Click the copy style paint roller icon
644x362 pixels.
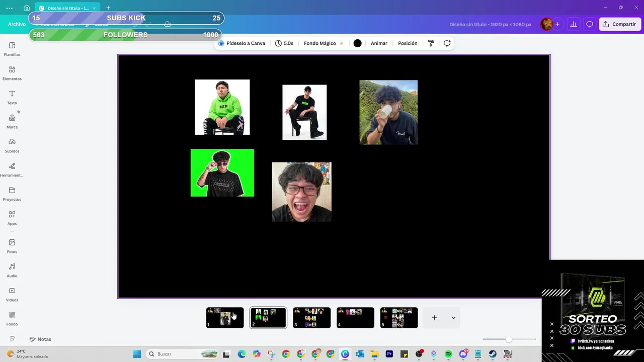click(x=431, y=43)
